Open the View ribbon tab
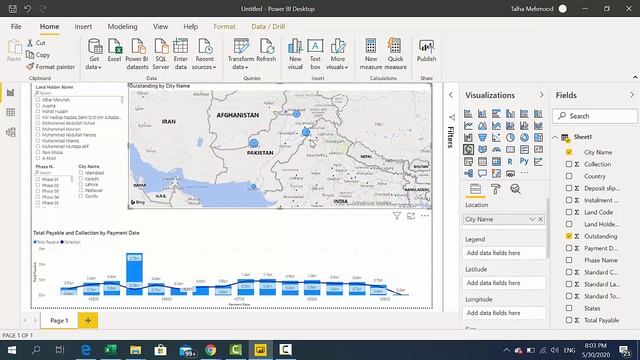The image size is (640, 360). click(160, 27)
